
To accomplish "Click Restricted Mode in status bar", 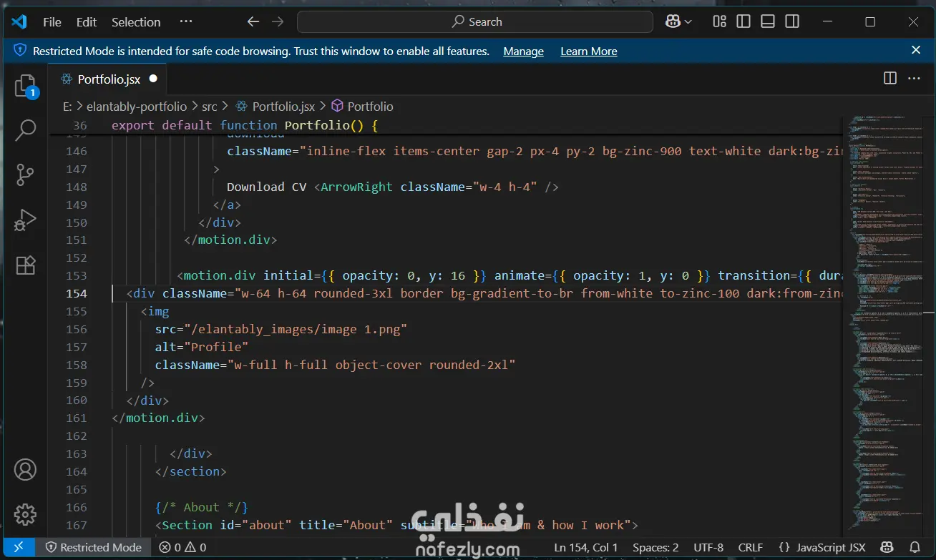I will tap(94, 547).
